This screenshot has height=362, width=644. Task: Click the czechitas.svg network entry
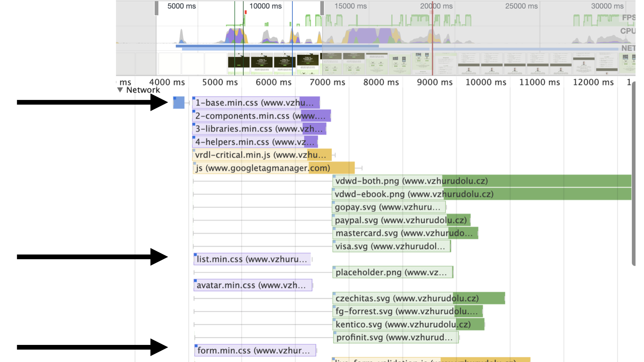coord(418,298)
